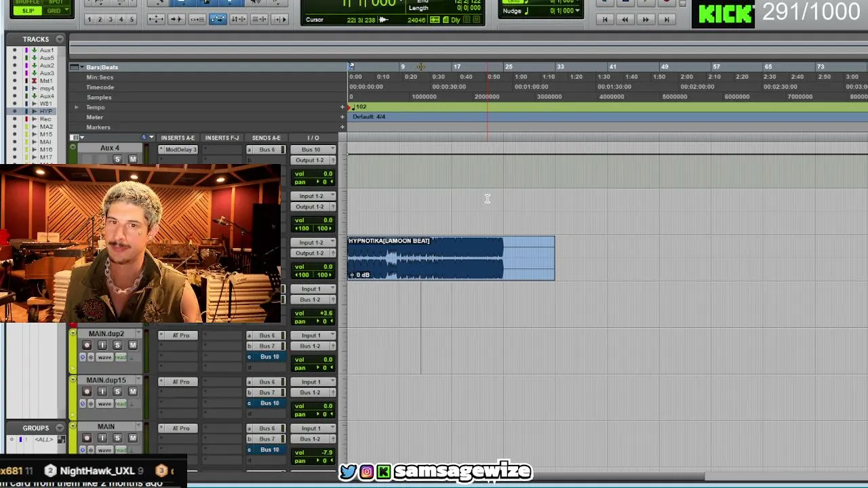Toggle input monitoring on MAIN.dup2
Viewport: 868px width, 488px height.
point(102,346)
